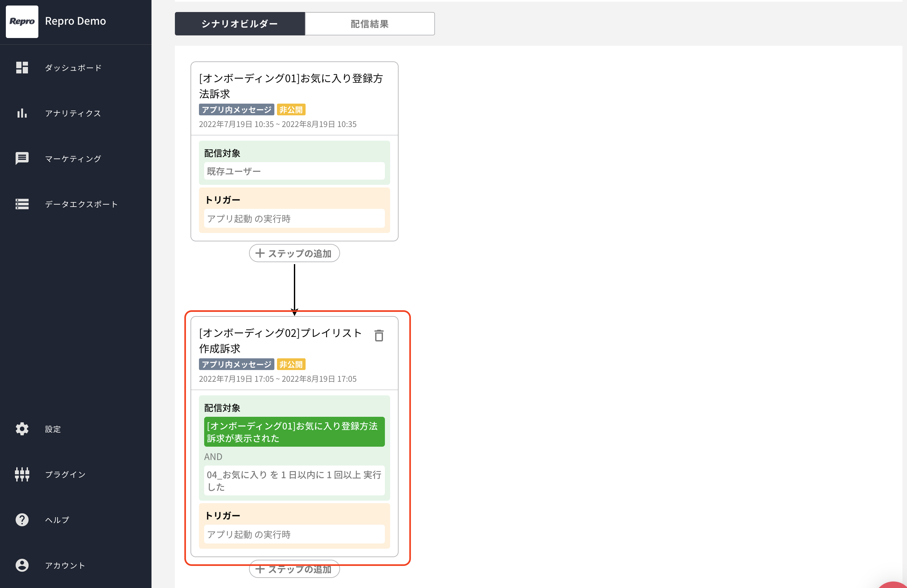Select ヘルプ in the sidebar menu
This screenshot has height=588, width=907.
pos(57,519)
